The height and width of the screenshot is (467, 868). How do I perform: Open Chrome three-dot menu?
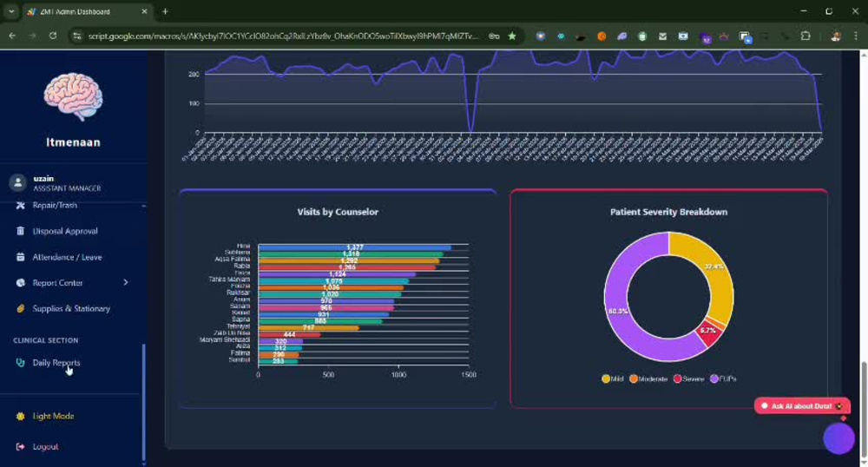coord(856,36)
